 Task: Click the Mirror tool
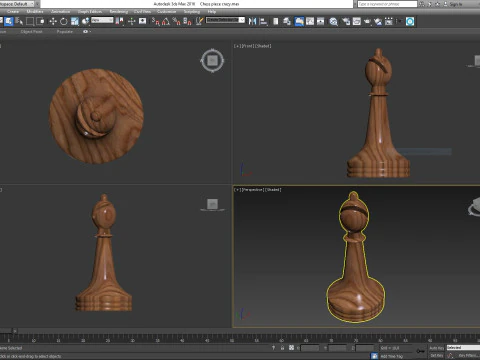252,21
